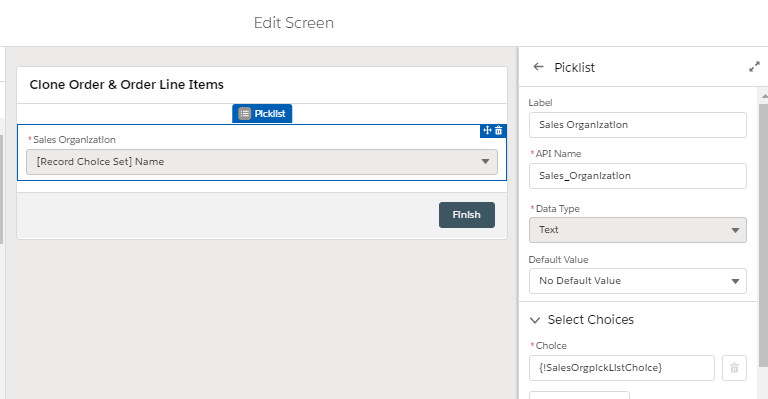
Task: Open the Data Type dropdown showing Text
Action: point(638,230)
